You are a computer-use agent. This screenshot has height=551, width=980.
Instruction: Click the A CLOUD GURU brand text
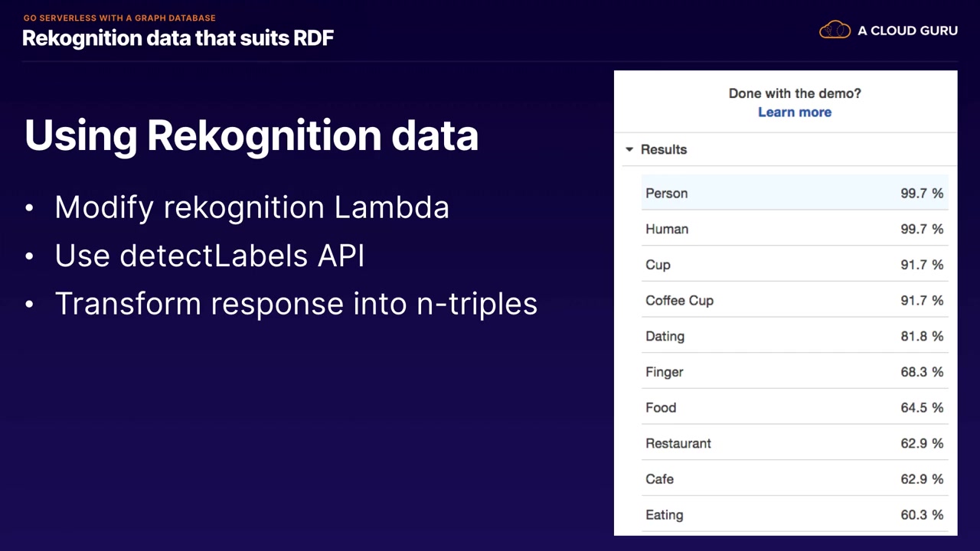[x=907, y=31]
